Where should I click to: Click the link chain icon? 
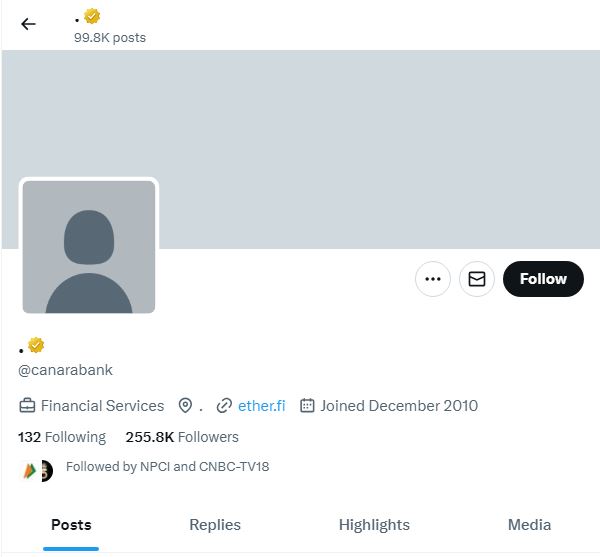[224, 406]
